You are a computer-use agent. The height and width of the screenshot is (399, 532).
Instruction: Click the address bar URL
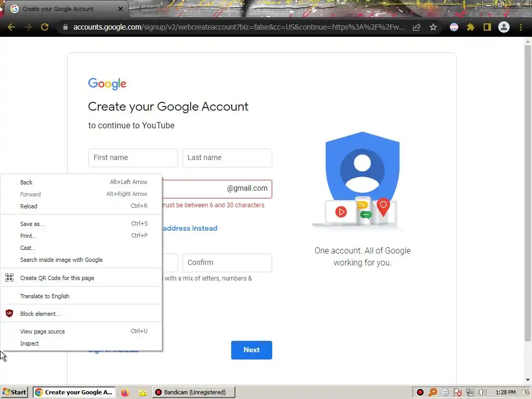(239, 27)
